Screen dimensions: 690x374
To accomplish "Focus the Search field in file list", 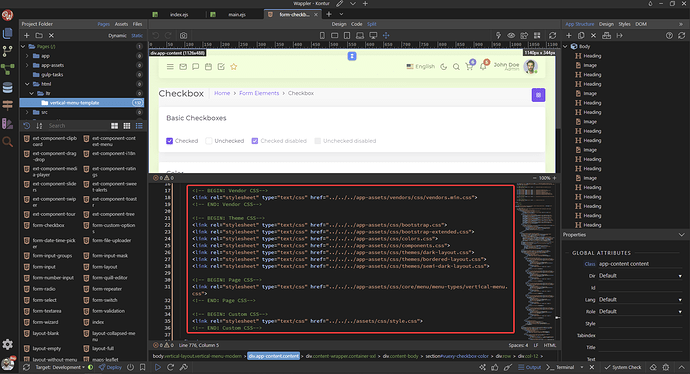I will (x=77, y=126).
